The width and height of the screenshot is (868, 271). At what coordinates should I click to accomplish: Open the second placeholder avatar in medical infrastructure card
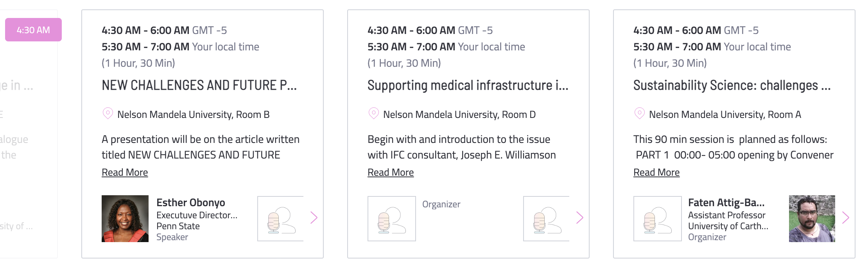[546, 219]
